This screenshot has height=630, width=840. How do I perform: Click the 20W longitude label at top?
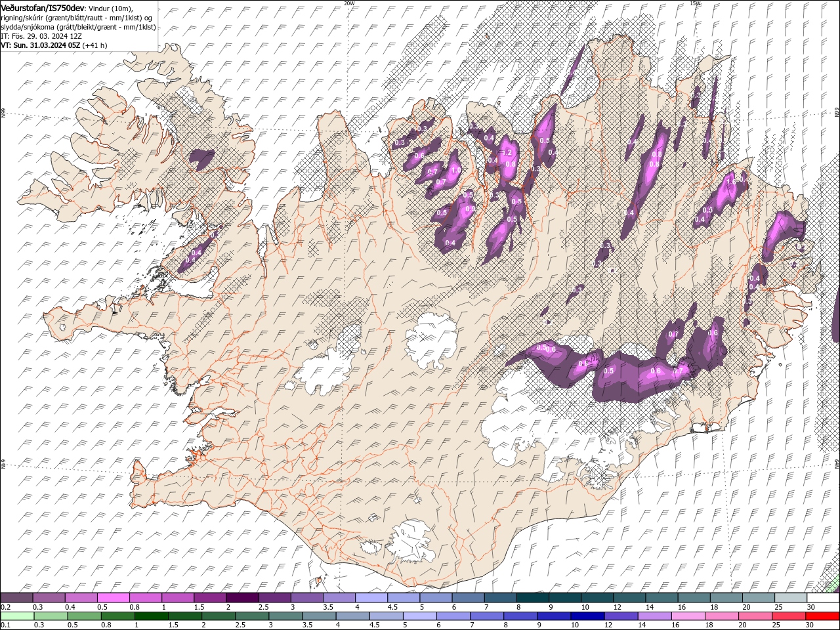(x=349, y=3)
